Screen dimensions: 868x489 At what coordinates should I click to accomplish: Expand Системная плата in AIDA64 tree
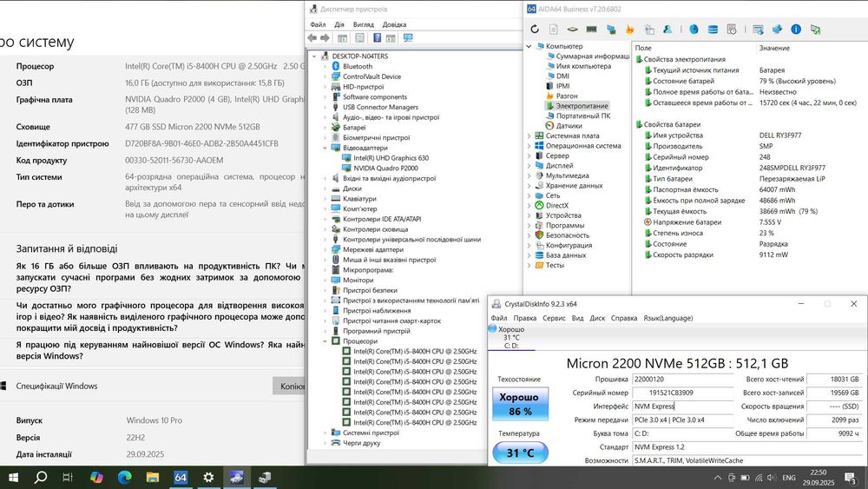pos(529,135)
